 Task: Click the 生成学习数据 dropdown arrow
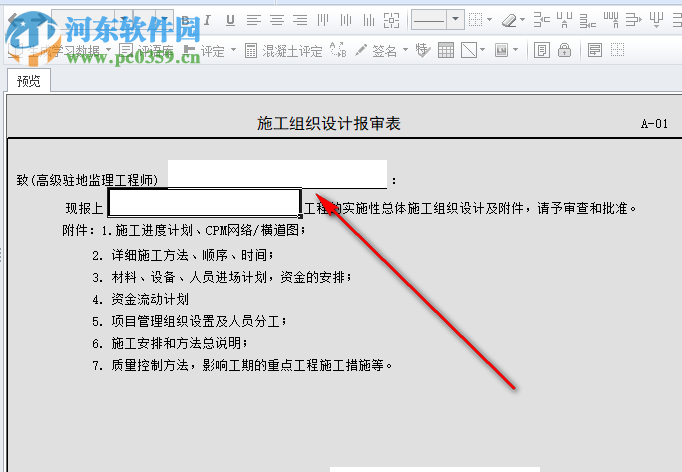[x=108, y=50]
